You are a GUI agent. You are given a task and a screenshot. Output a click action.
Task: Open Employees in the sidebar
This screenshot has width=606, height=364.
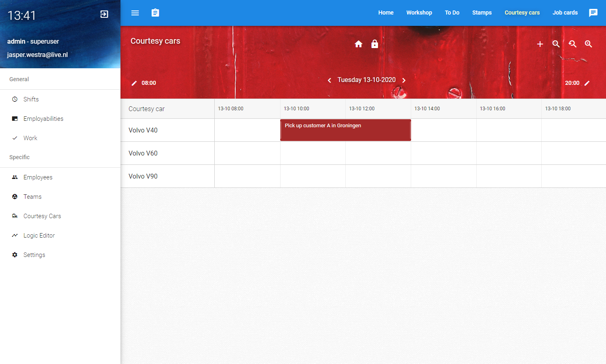coord(60,177)
